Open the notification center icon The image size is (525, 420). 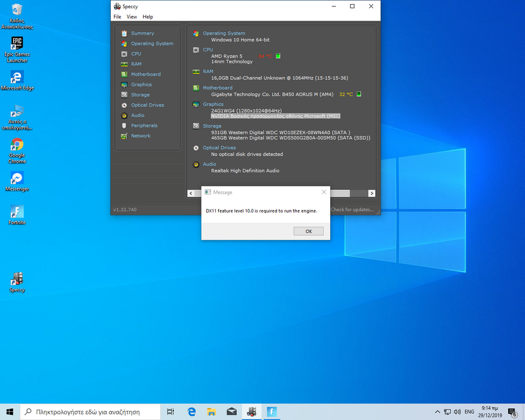(512, 412)
